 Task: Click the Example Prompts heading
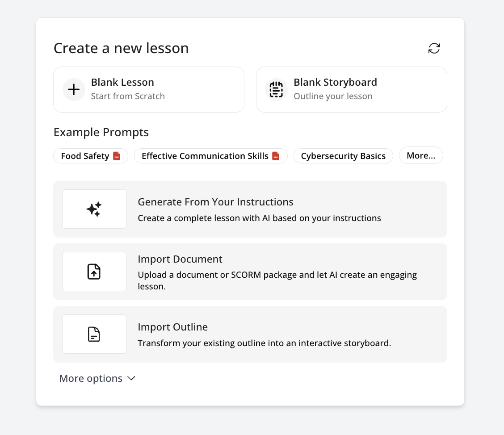point(101,133)
